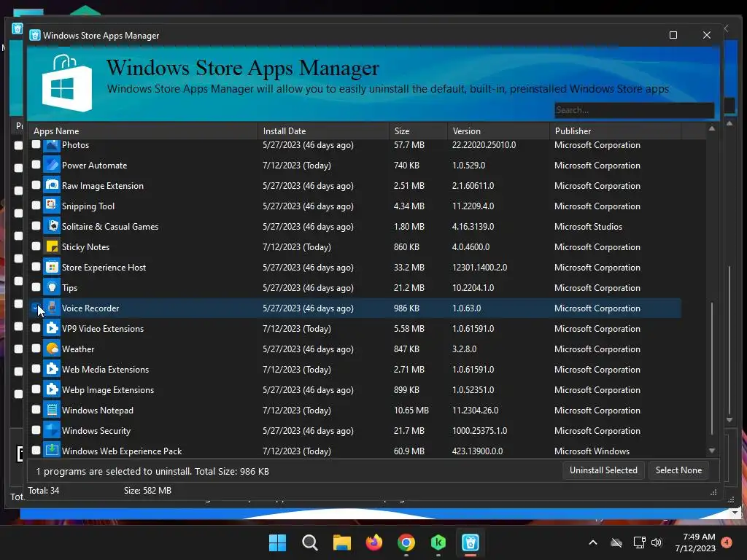The image size is (747, 560).
Task: Select the Webp Image Extensions row
Action: click(355, 390)
